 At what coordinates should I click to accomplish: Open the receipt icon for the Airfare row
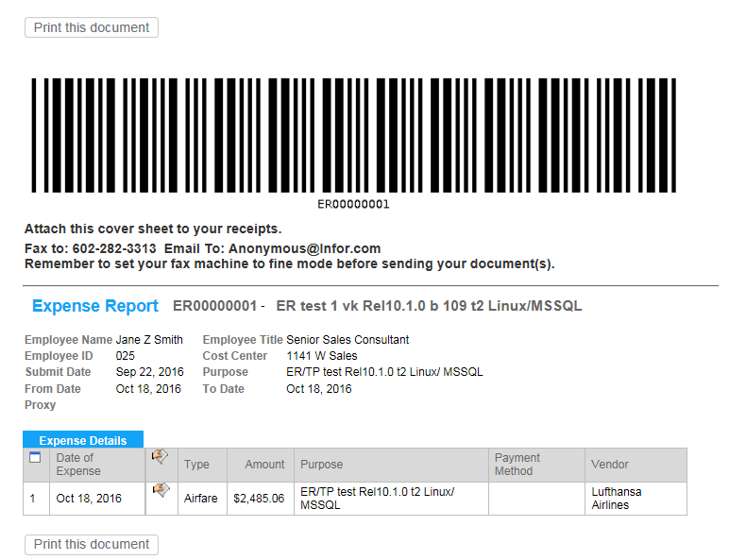pyautogui.click(x=161, y=490)
